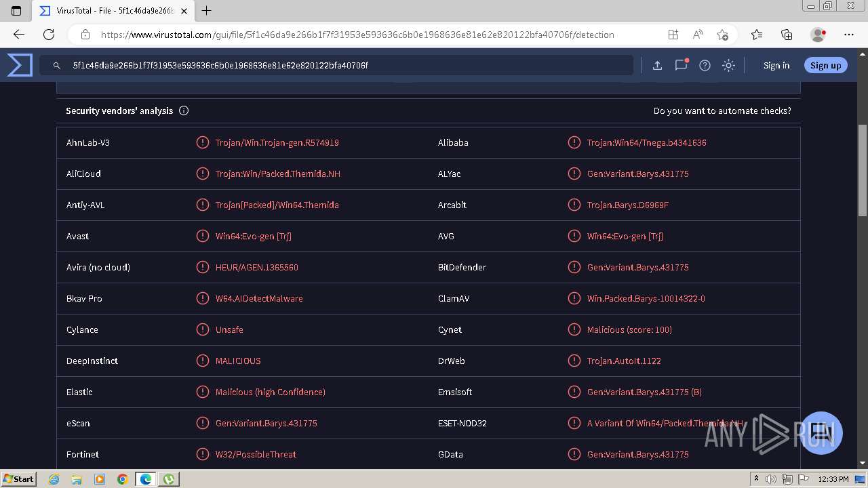Viewport: 868px width, 488px height.
Task: Click the taskbar clock 12:33 PM
Action: click(x=833, y=479)
